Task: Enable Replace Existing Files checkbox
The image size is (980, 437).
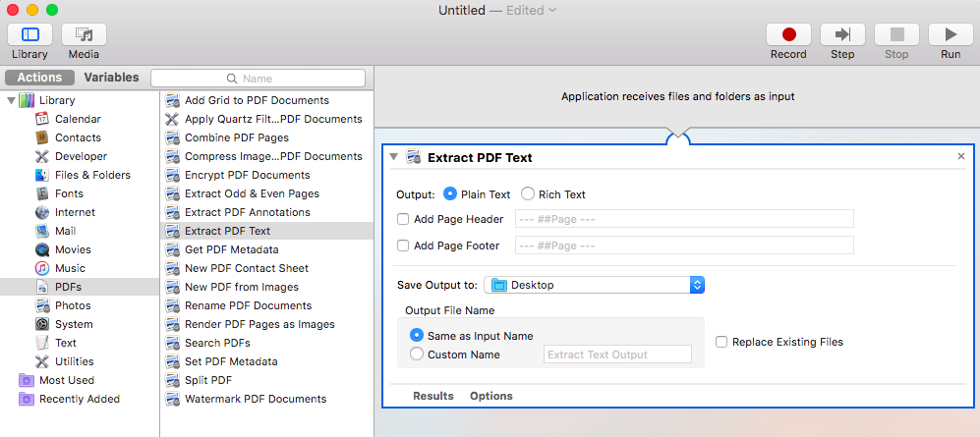Action: [x=721, y=342]
